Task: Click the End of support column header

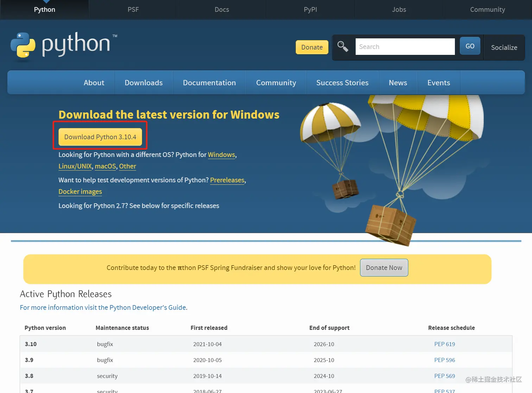Action: coord(329,328)
